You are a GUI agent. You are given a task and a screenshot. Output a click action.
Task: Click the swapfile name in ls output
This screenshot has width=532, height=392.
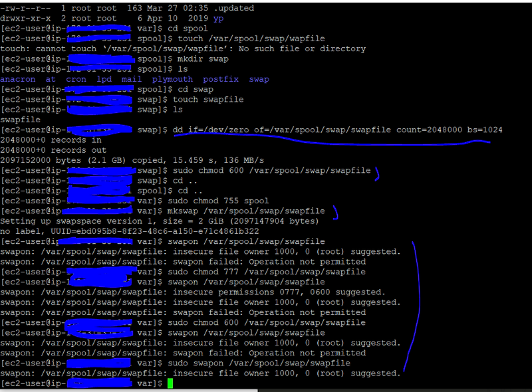21,118
